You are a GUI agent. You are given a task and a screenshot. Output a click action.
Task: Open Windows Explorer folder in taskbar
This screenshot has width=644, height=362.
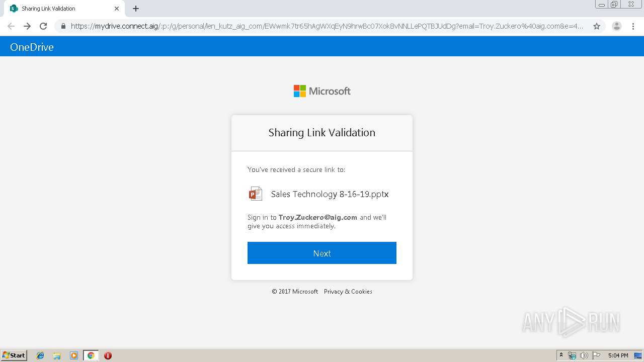[x=57, y=355]
